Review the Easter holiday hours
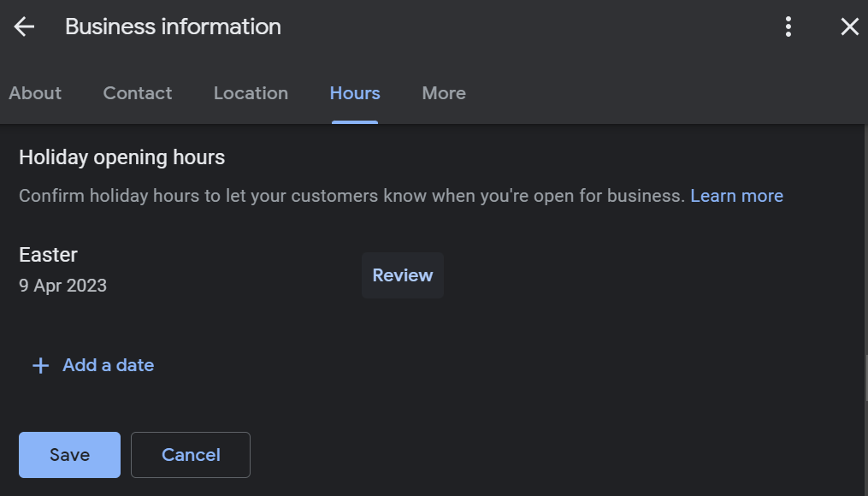This screenshot has width=868, height=496. 403,275
